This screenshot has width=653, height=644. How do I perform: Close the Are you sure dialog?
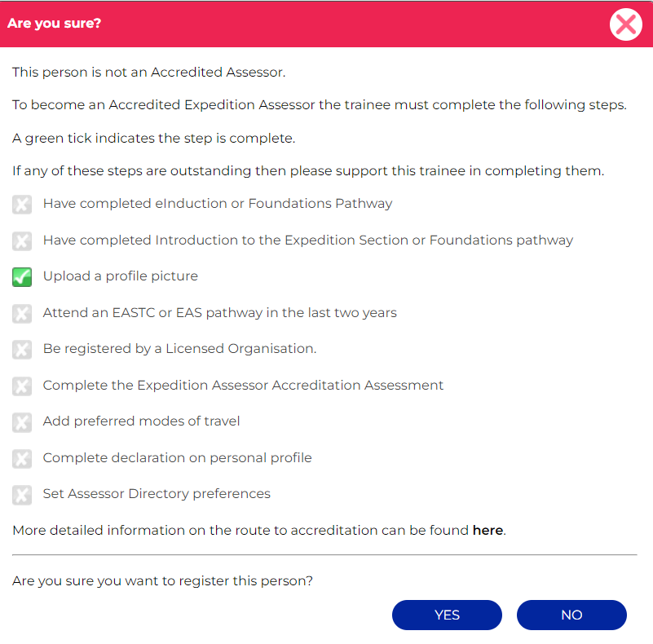pos(625,24)
